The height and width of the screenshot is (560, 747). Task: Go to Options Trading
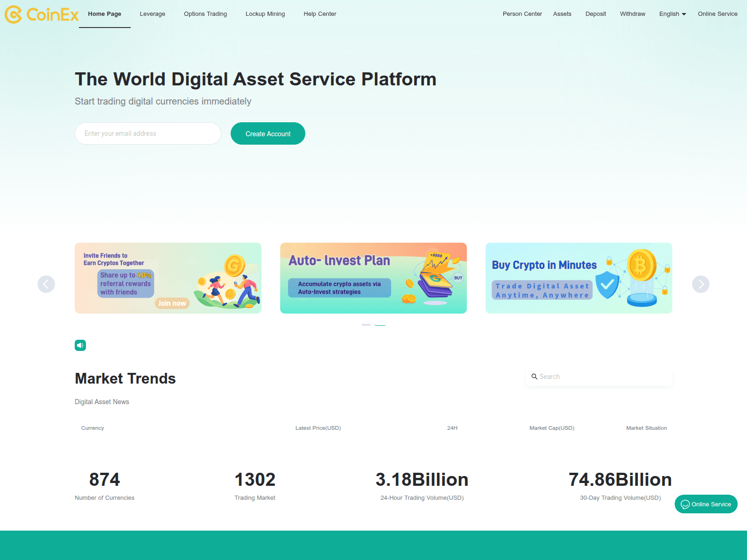[205, 14]
